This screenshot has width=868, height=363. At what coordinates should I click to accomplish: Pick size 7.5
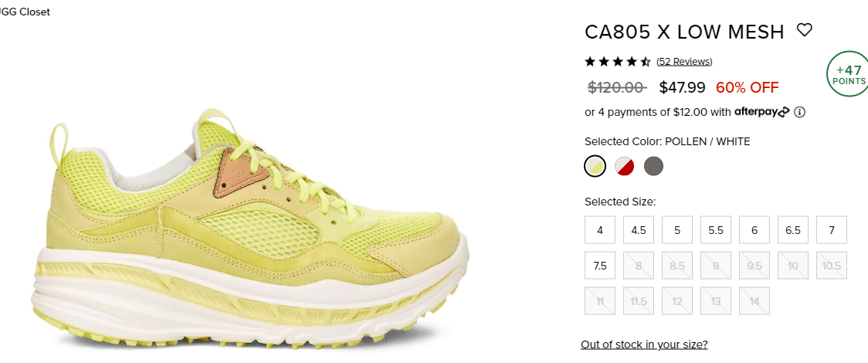click(x=600, y=266)
